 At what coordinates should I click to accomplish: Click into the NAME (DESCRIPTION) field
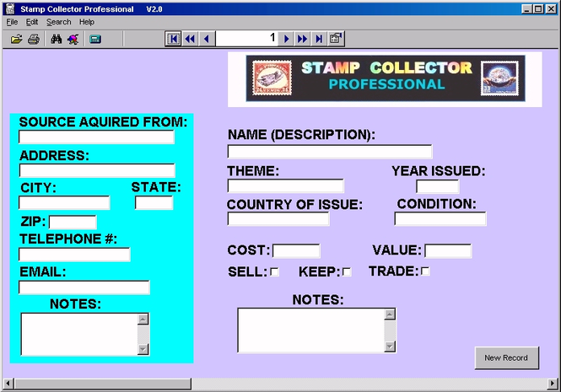pyautogui.click(x=330, y=152)
